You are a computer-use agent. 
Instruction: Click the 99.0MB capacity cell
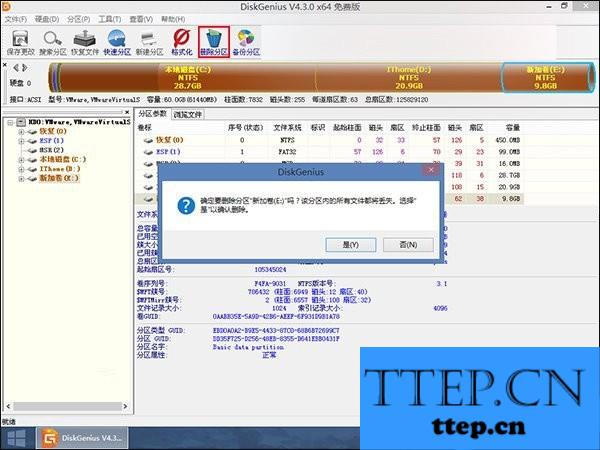[x=509, y=152]
